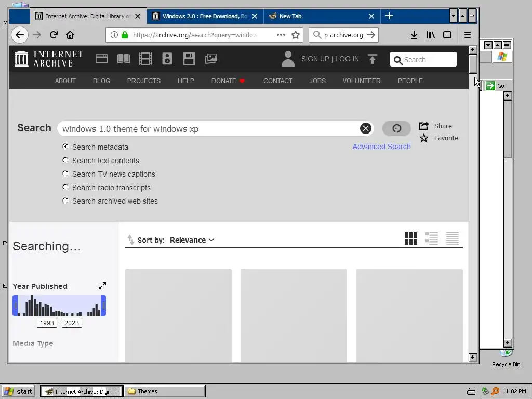Toggle sort direction arrows
This screenshot has height=399, width=532.
point(130,240)
